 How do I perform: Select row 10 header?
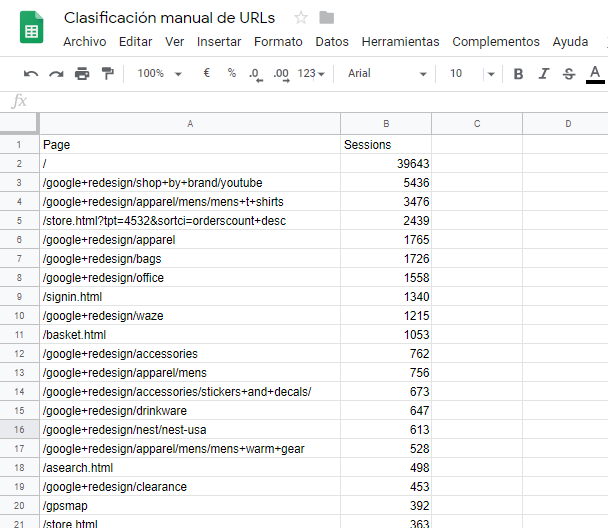pyautogui.click(x=19, y=316)
